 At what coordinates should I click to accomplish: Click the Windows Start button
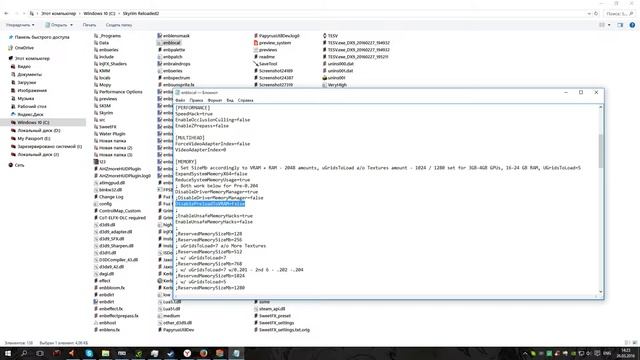point(8,353)
